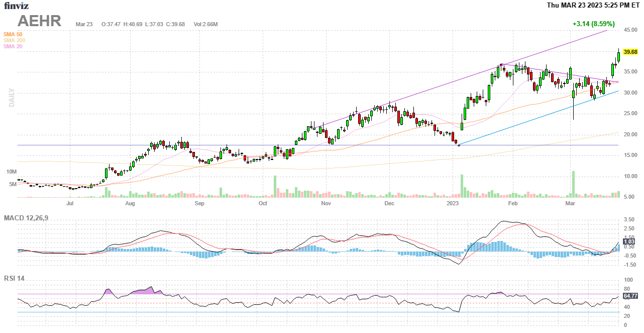This screenshot has width=644, height=333.
Task: Click the 45.00 price axis label
Action: tap(630, 30)
